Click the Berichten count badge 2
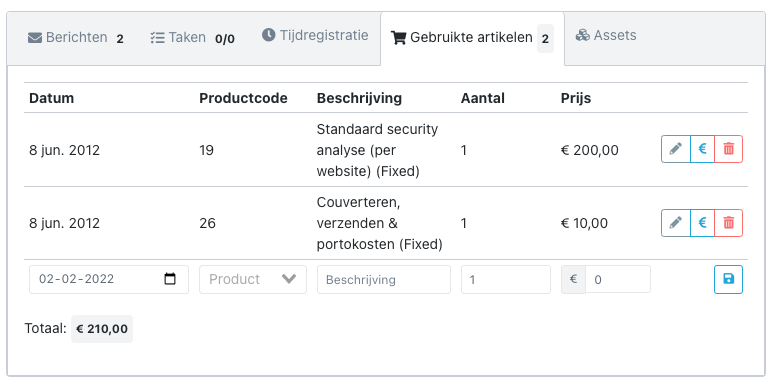This screenshot has width=775, height=381. [x=120, y=39]
